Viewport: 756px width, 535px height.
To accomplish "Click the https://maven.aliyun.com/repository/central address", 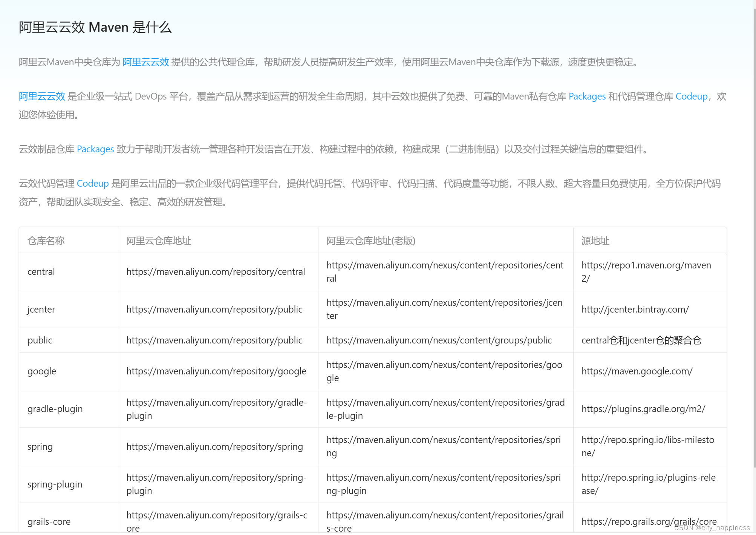I will point(216,272).
